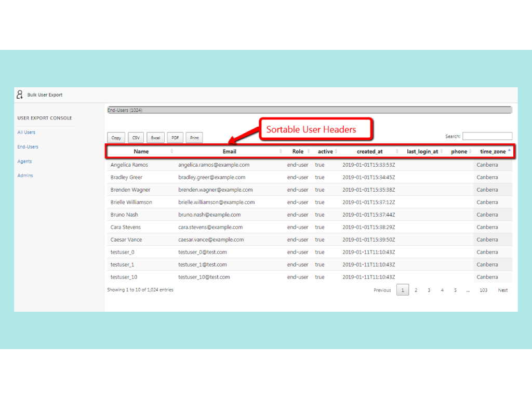The image size is (532, 399).
Task: Export users to Excel
Action: [155, 138]
